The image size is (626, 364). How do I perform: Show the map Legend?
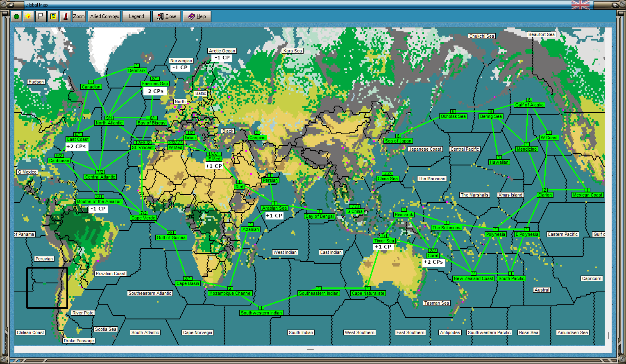[136, 16]
